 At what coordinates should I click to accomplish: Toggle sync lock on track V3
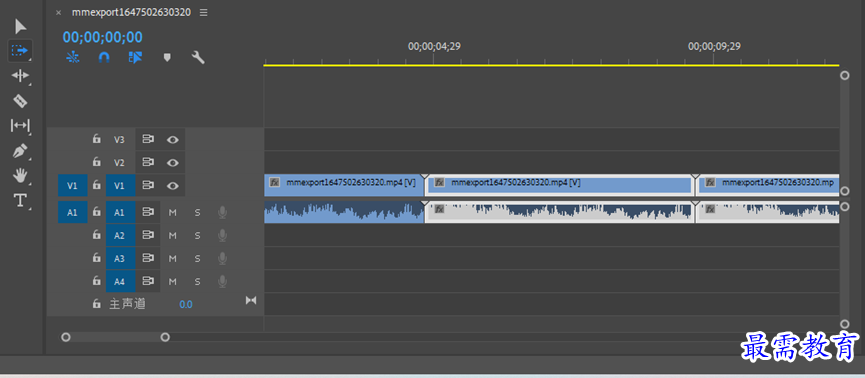(x=148, y=140)
